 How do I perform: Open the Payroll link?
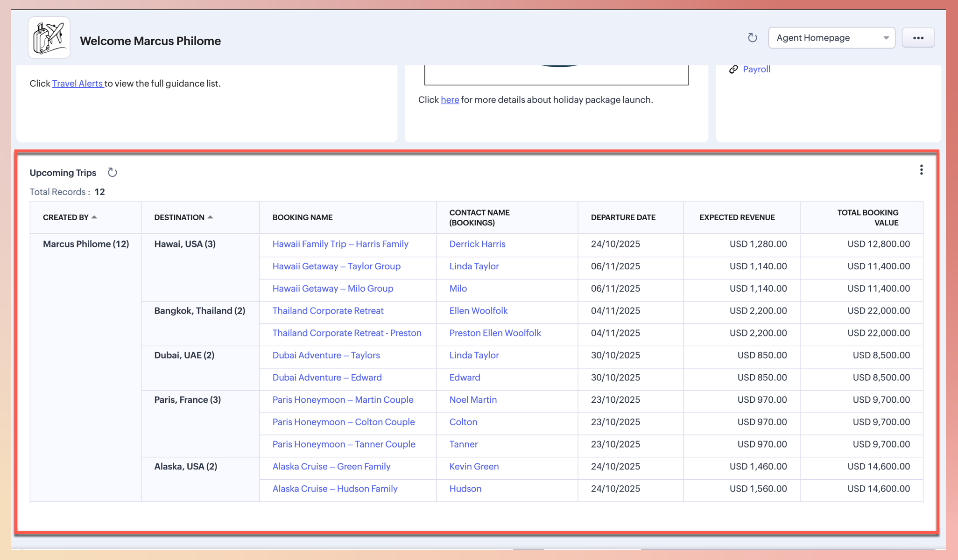pos(756,70)
